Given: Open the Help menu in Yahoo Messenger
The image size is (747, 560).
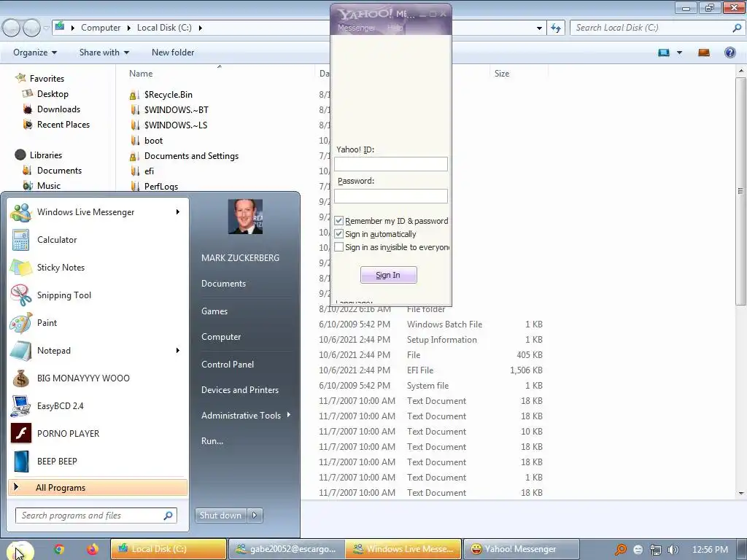Looking at the screenshot, I should pos(395,28).
